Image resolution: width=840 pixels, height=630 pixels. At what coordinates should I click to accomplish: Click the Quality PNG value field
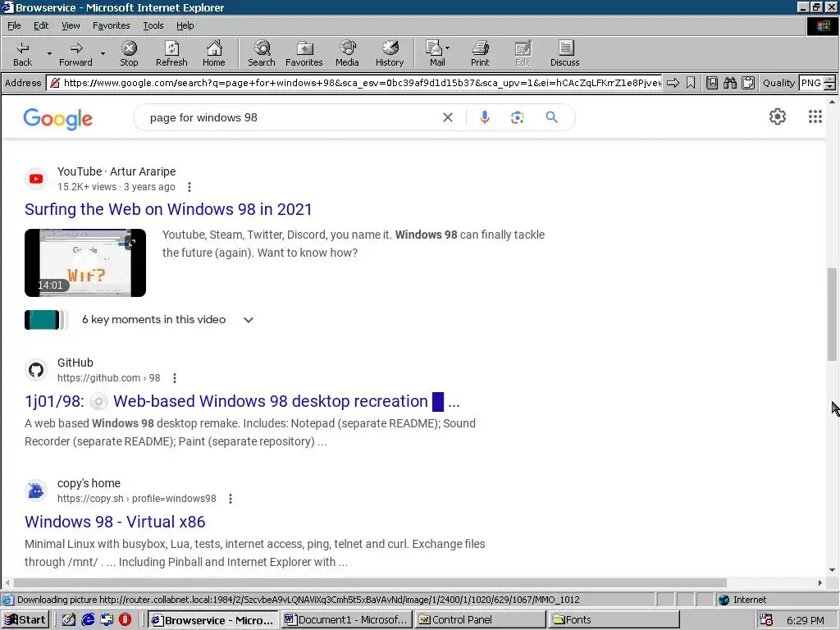coord(811,83)
